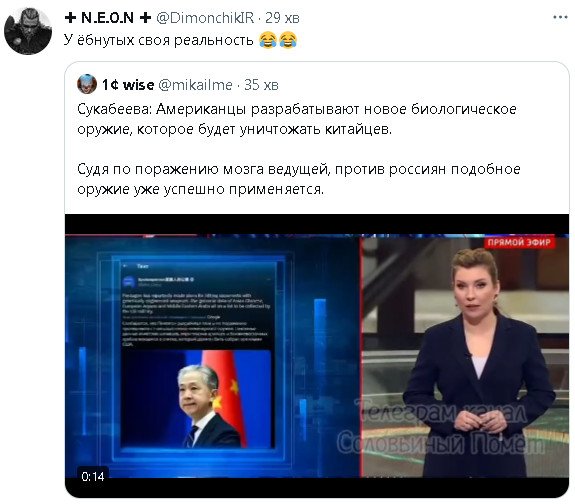Screen dimensions: 575x504
Task: Click the 0:14 video duration badge
Action: (x=93, y=476)
